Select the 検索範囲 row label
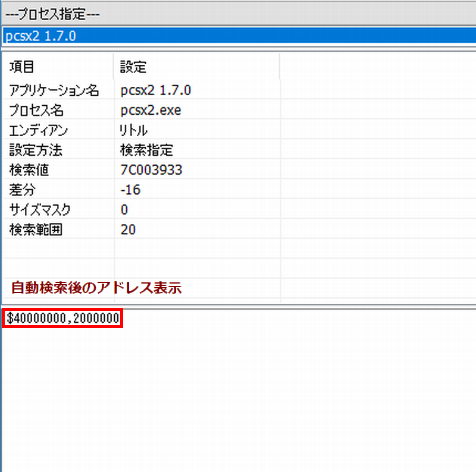The width and height of the screenshot is (476, 472). click(x=36, y=229)
